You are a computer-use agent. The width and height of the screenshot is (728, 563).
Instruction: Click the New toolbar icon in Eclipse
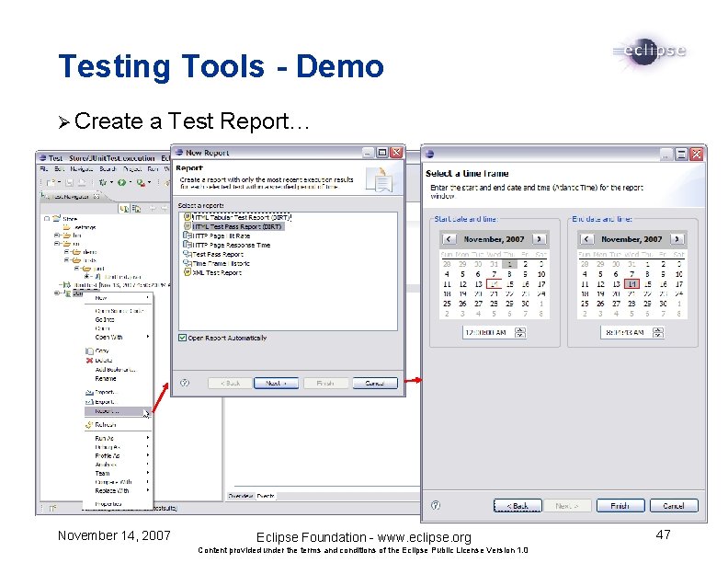(x=51, y=182)
